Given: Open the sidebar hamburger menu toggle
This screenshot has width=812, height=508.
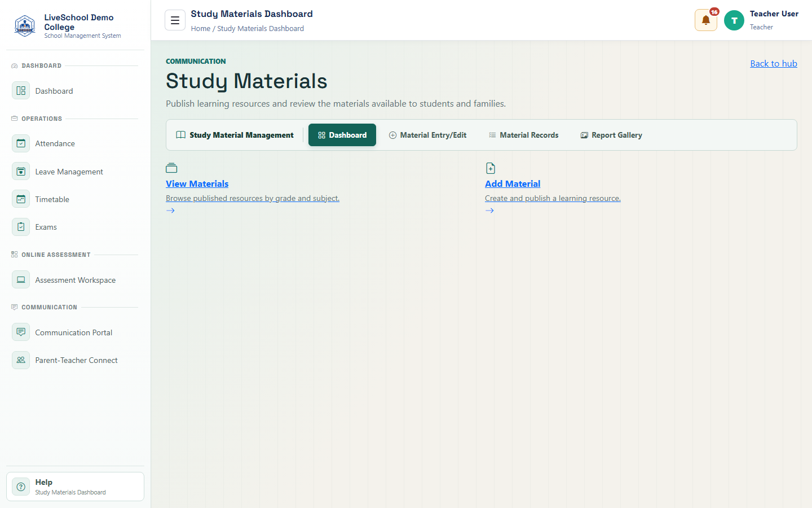Looking at the screenshot, I should (175, 20).
